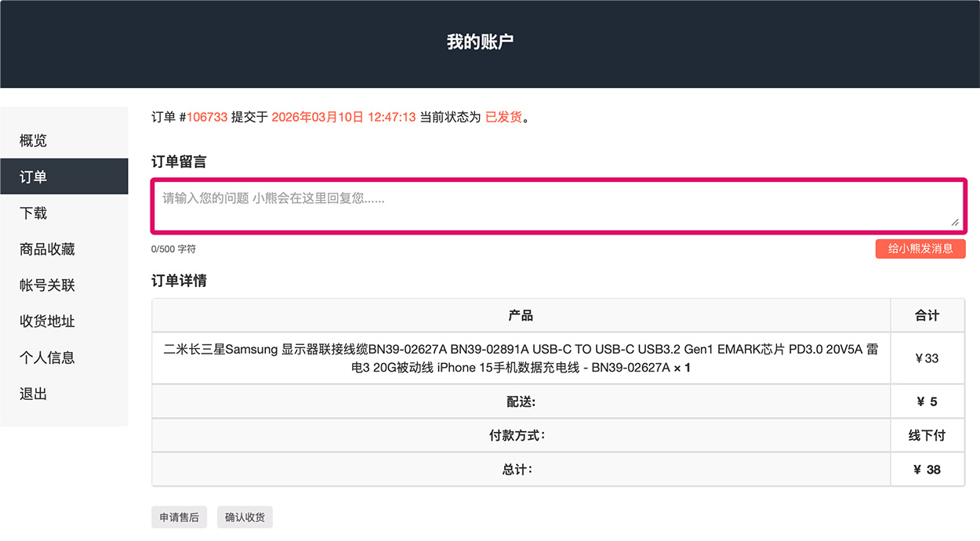
Task: Click the ¥38 total amount cell
Action: click(927, 470)
